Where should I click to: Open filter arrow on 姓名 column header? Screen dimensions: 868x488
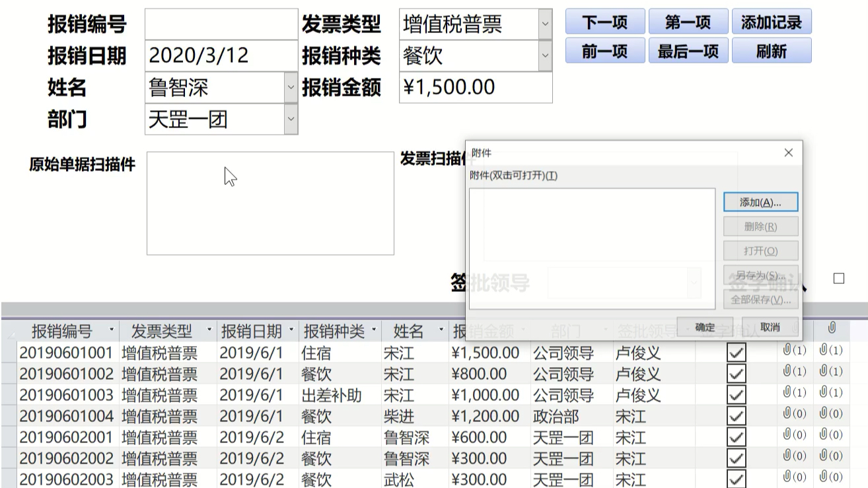point(440,330)
